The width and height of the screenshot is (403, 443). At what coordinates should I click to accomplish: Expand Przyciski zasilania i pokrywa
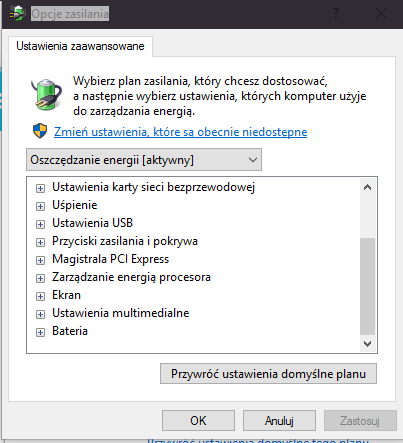click(40, 243)
